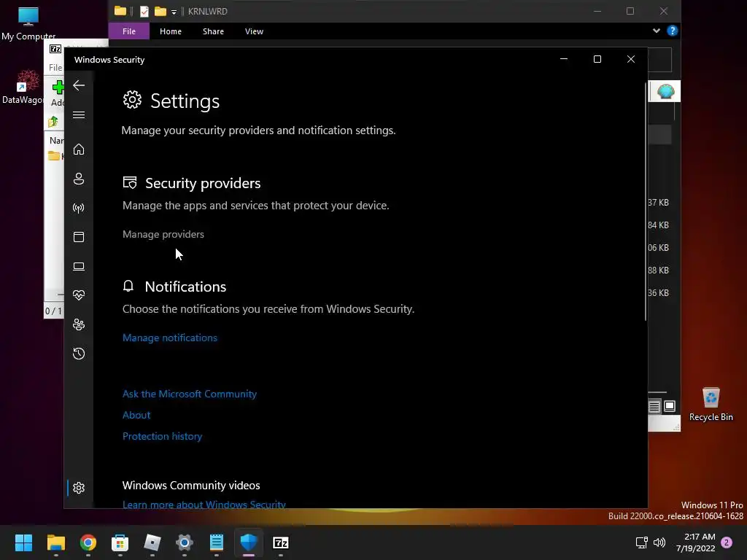
Task: Click the green Add plus icon in 7-Zip
Action: click(x=58, y=87)
